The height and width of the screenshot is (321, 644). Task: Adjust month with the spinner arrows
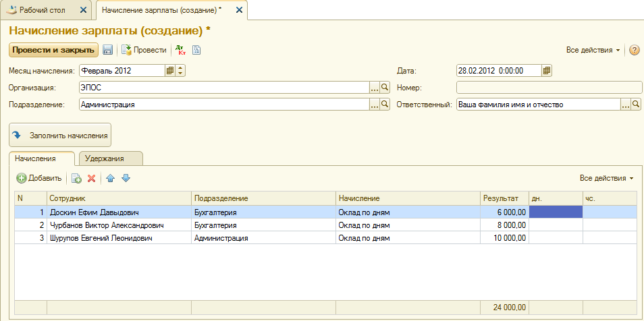click(x=181, y=71)
